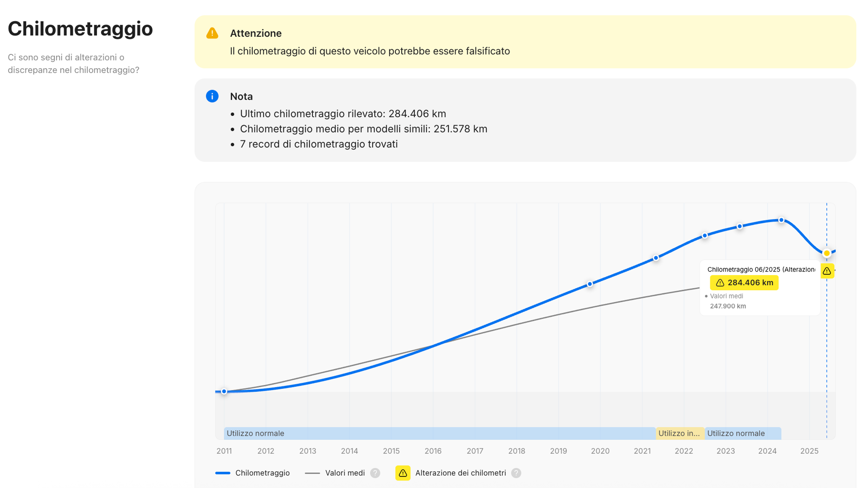Viewport: 868px width, 488px height.
Task: Select the mileage point near 2021
Action: (x=656, y=258)
